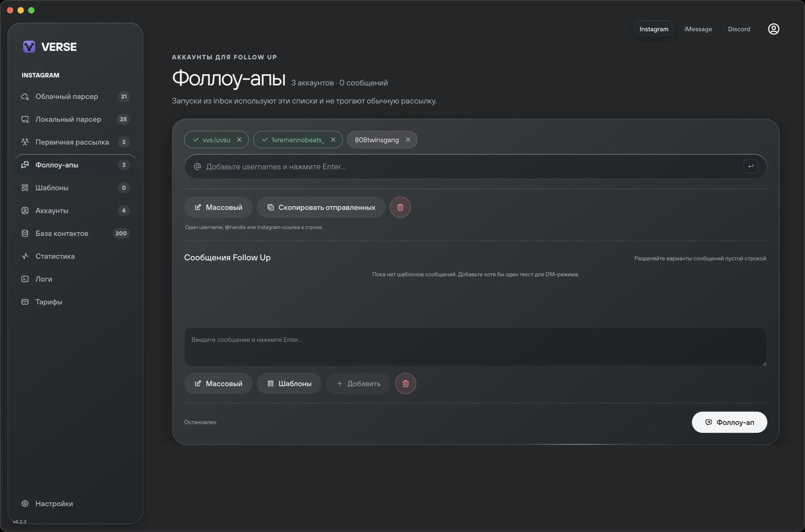The width and height of the screenshot is (805, 532).
Task: Open Тарифы page
Action: [75, 302]
